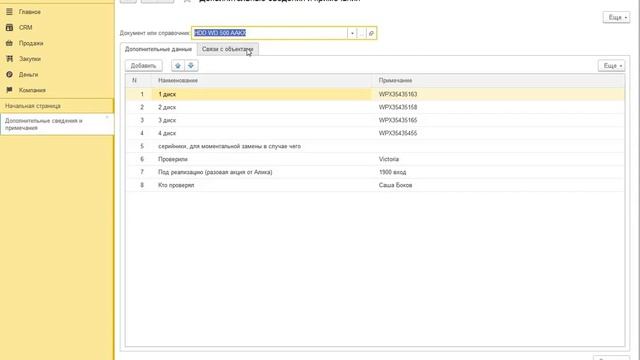
Task: Move selected row down with arrow icon
Action: [x=191, y=66]
